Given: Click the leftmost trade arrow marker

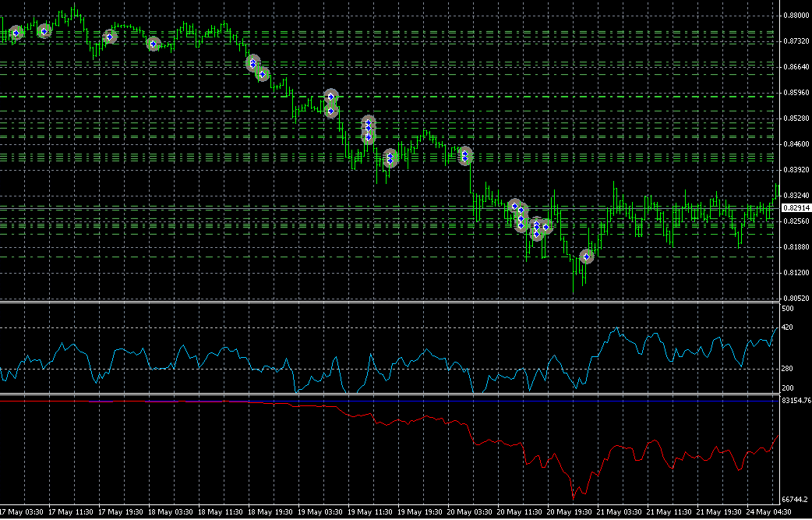Looking at the screenshot, I should coord(16,34).
